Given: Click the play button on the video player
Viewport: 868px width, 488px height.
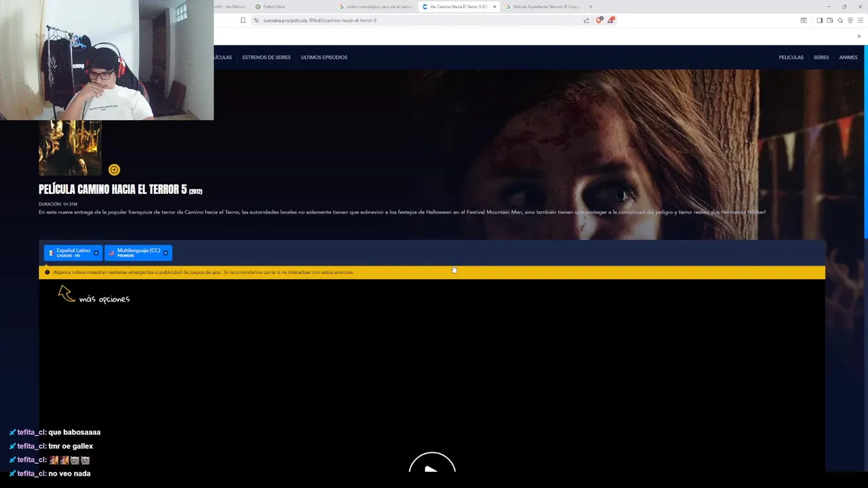Looking at the screenshot, I should point(432,462).
